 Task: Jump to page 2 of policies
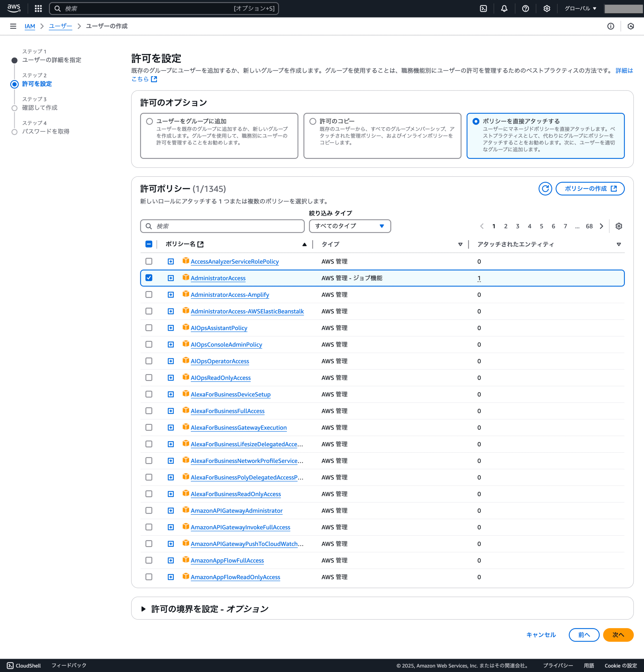(x=505, y=226)
